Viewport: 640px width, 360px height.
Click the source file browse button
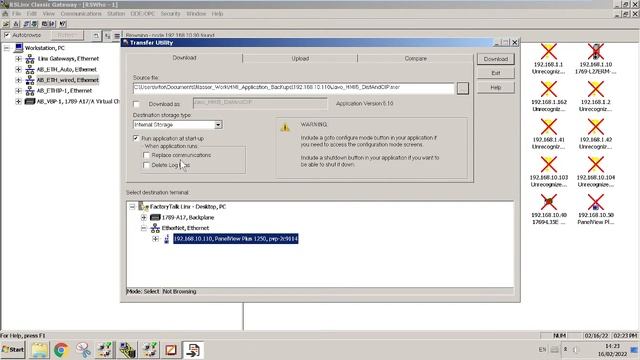(x=462, y=88)
